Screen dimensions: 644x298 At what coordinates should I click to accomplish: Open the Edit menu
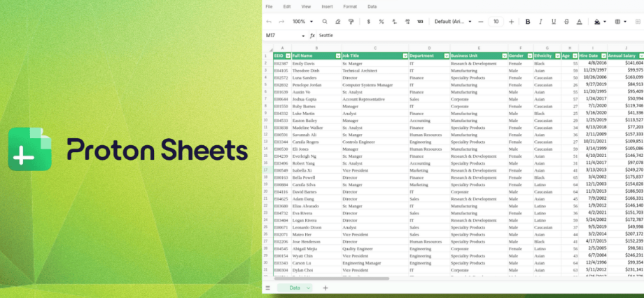click(x=287, y=6)
